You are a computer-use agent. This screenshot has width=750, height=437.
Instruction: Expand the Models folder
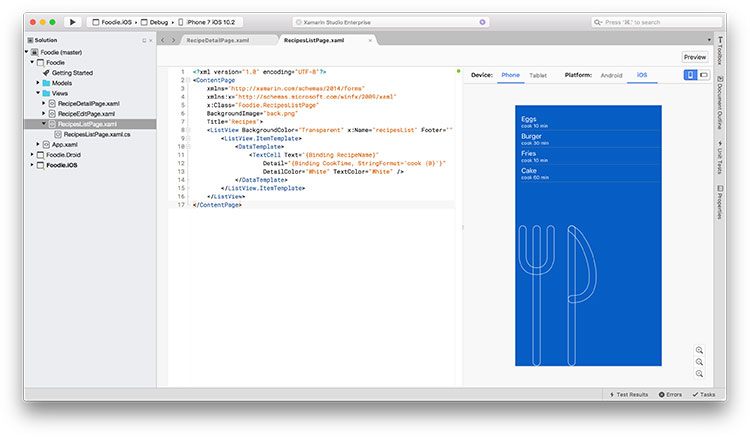pos(38,83)
